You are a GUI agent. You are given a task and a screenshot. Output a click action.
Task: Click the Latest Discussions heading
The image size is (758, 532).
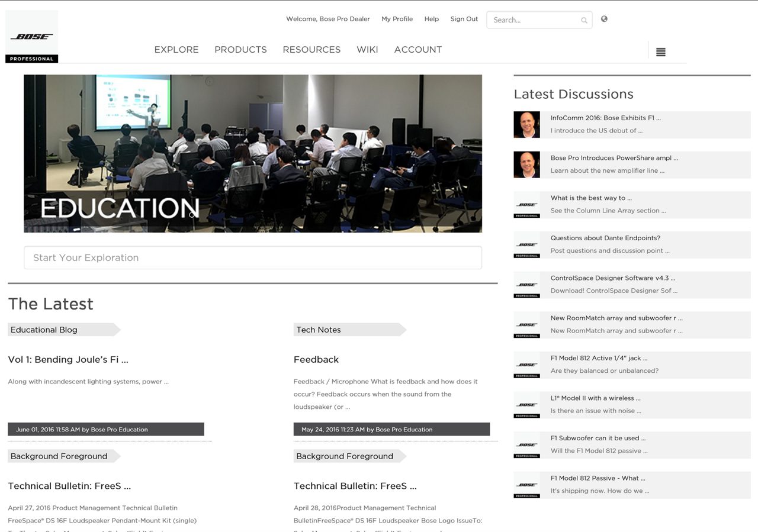(x=573, y=94)
